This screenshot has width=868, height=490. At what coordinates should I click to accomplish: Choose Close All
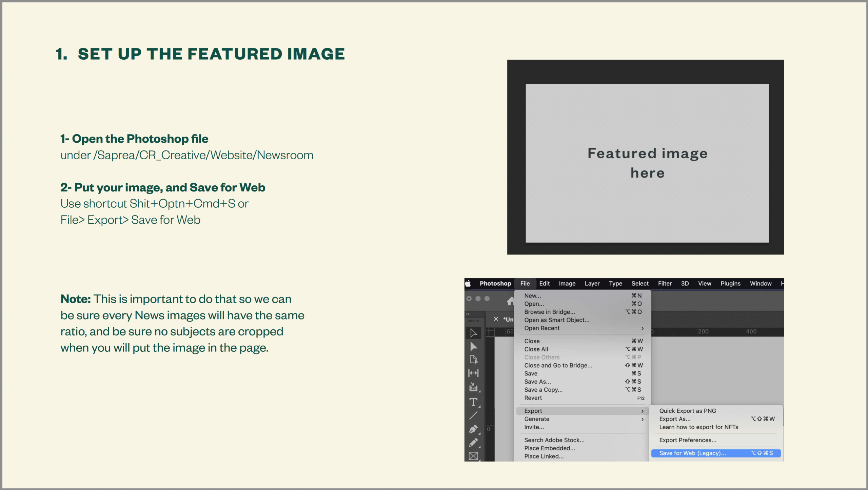[x=583, y=349]
